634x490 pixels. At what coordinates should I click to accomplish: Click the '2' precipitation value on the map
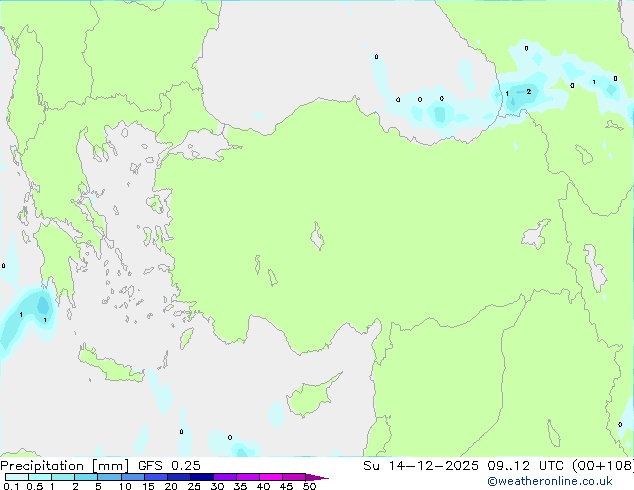tap(528, 92)
